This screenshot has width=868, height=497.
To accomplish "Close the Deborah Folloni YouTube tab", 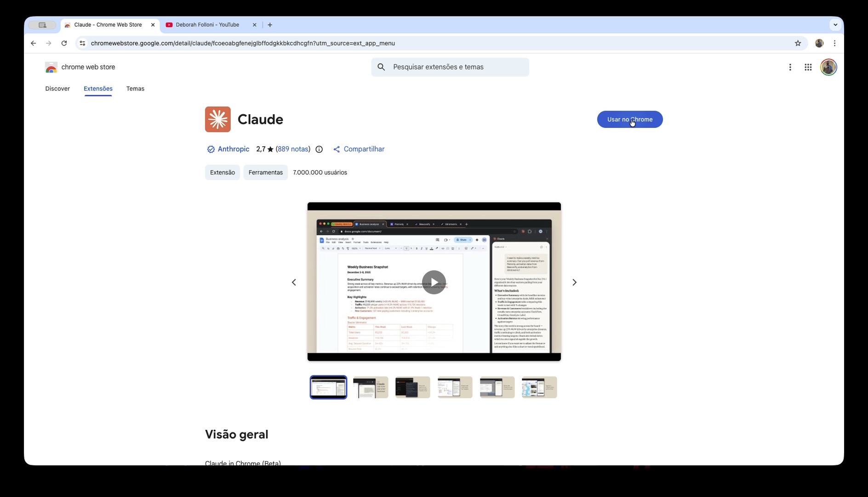I will pos(255,25).
